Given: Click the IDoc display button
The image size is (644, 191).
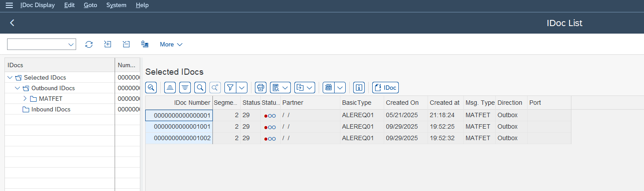Looking at the screenshot, I should pos(386,88).
